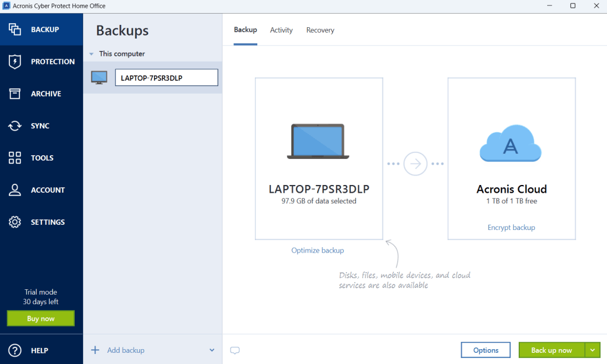Click the Sync arrows icon
Screen dimensions: 607x364
(x=15, y=126)
